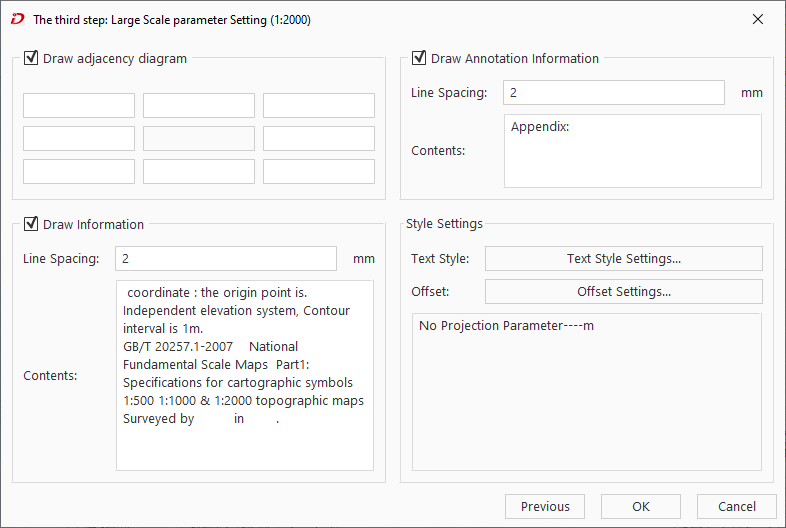Image resolution: width=786 pixels, height=528 pixels.
Task: Select bottom-right adjacency diagram cell
Action: pos(319,172)
